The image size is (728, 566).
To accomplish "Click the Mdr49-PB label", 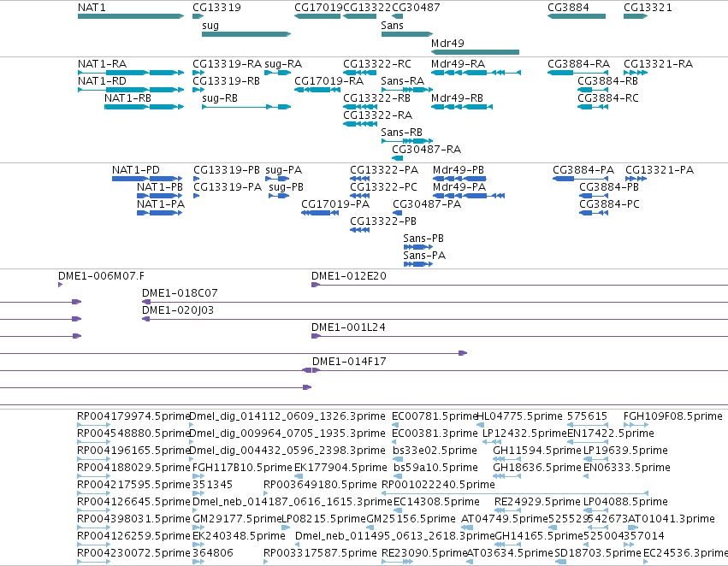I will pyautogui.click(x=459, y=170).
